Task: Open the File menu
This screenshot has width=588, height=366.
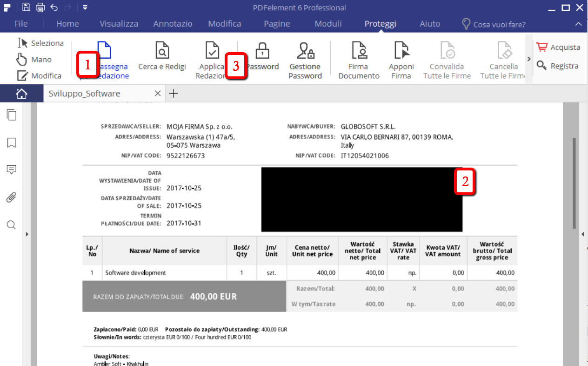Action: tap(21, 24)
